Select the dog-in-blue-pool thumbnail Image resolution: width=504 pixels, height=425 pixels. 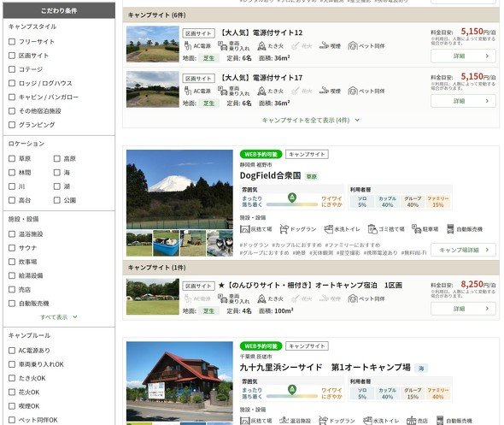tap(167, 243)
